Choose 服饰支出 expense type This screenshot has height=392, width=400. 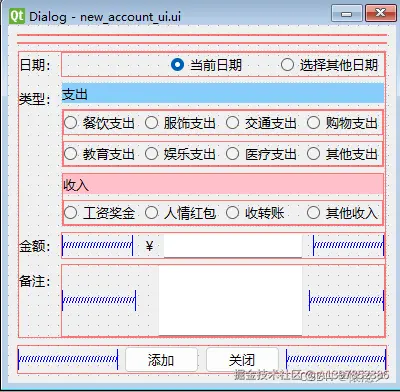coord(180,123)
